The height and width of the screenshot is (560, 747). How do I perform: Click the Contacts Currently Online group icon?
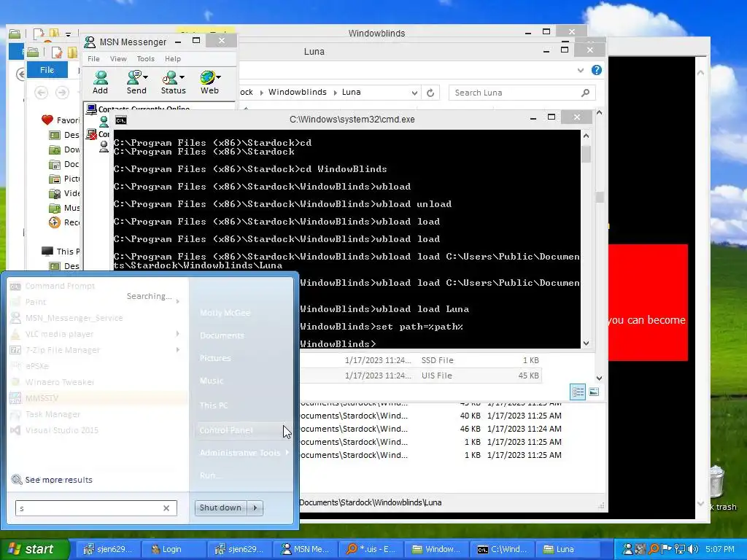[91, 109]
